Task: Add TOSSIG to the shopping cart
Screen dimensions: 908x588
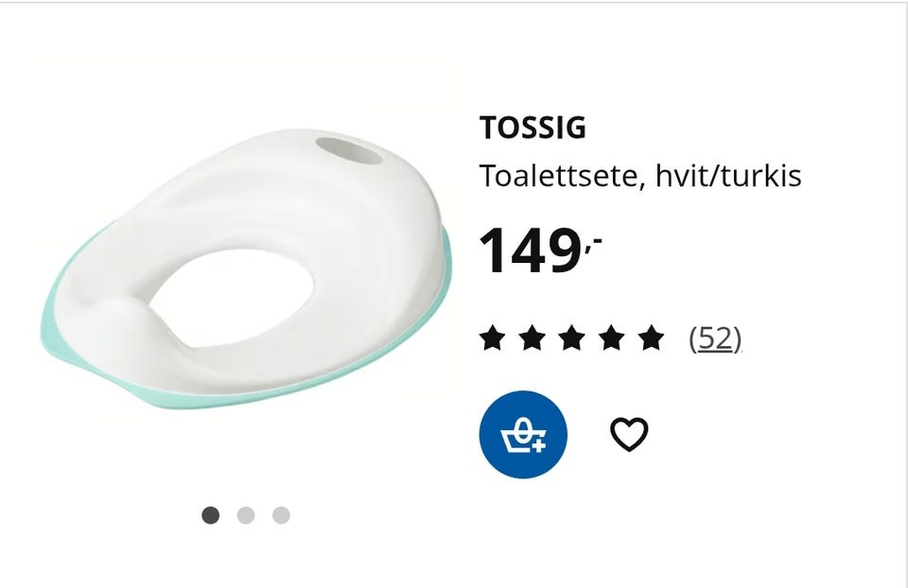Action: click(x=523, y=435)
